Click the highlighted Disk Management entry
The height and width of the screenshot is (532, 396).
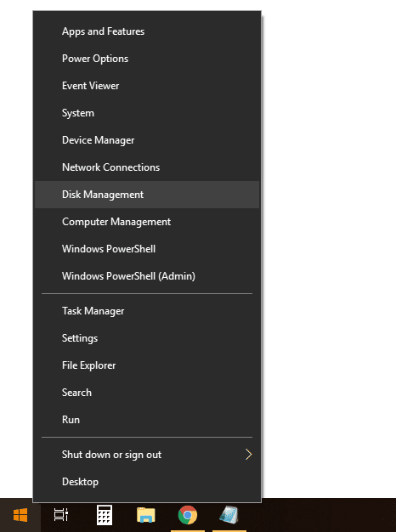[x=147, y=195]
